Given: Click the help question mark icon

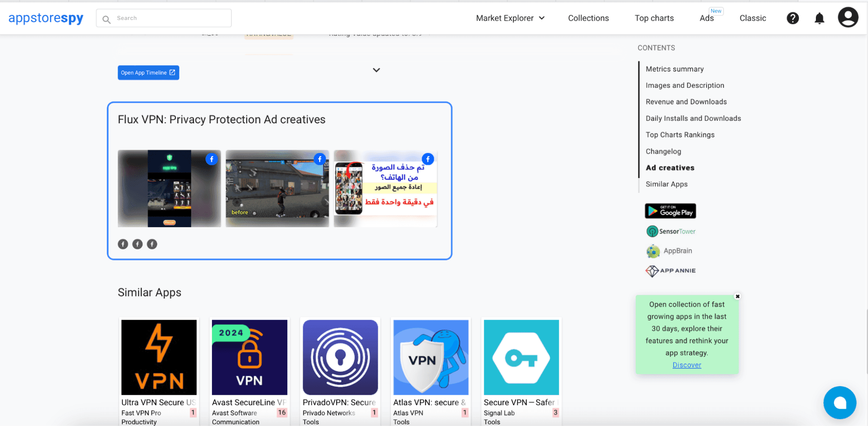Looking at the screenshot, I should pyautogui.click(x=792, y=18).
